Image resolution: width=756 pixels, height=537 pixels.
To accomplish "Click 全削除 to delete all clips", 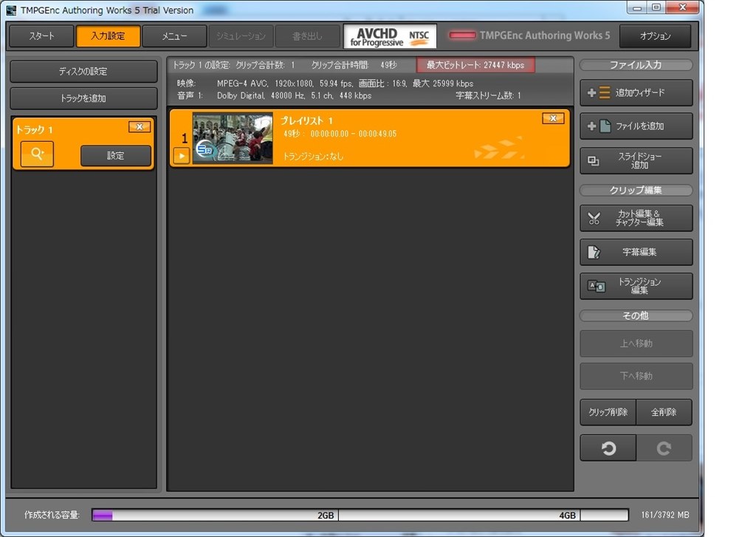I will [x=664, y=412].
